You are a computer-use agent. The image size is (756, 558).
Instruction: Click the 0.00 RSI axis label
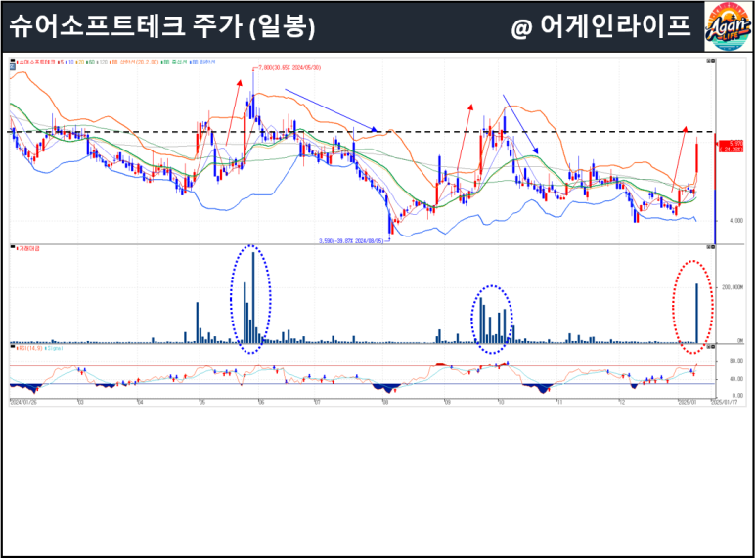pyautogui.click(x=737, y=396)
